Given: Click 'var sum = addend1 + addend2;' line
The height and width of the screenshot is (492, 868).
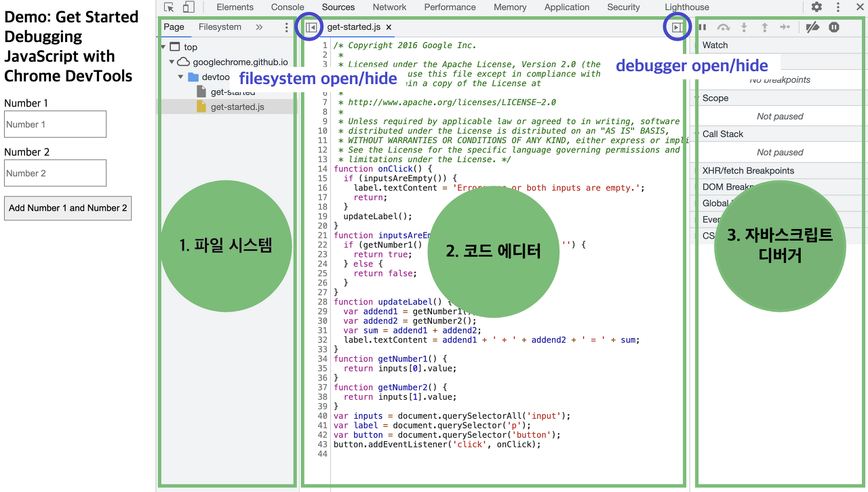Looking at the screenshot, I should tap(412, 330).
